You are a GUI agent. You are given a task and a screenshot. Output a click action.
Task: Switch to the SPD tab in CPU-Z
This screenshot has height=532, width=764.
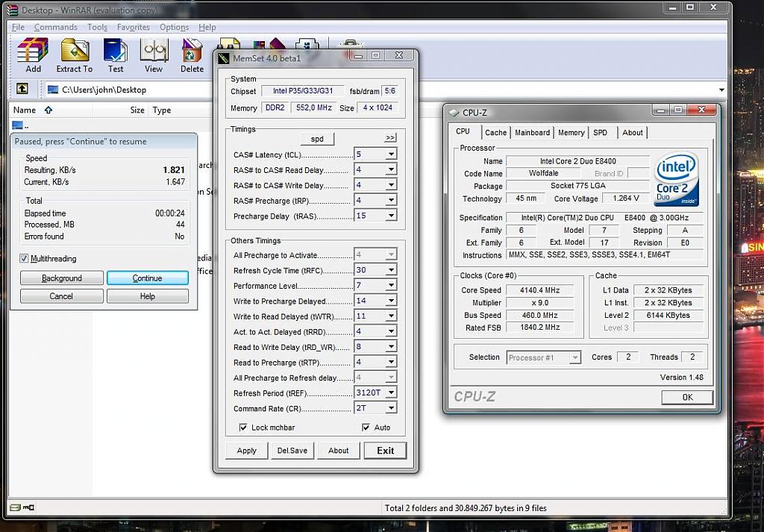(x=601, y=133)
